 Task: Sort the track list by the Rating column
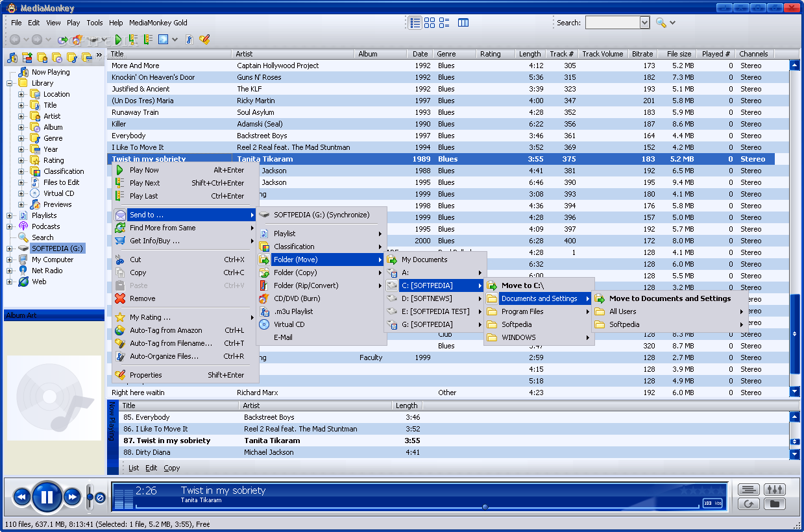click(x=495, y=54)
